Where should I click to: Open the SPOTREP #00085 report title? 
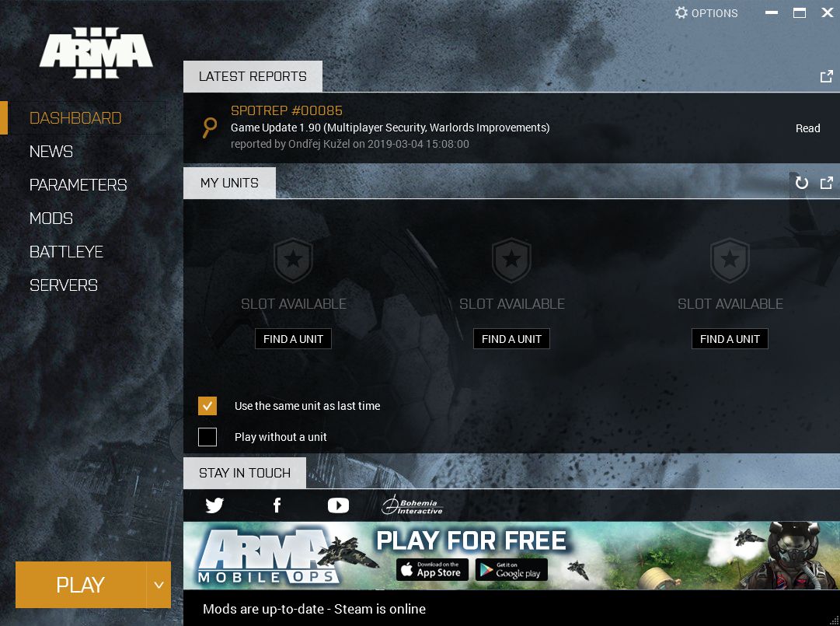point(287,110)
